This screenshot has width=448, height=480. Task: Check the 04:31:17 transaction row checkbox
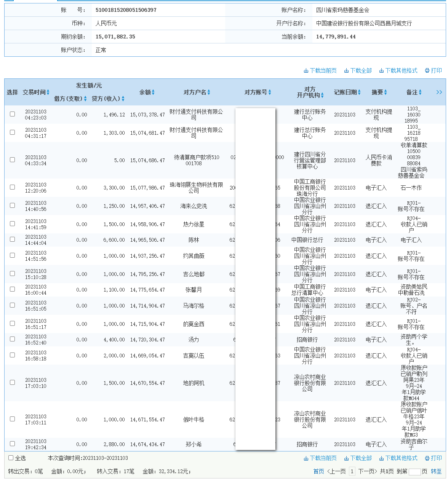click(13, 132)
